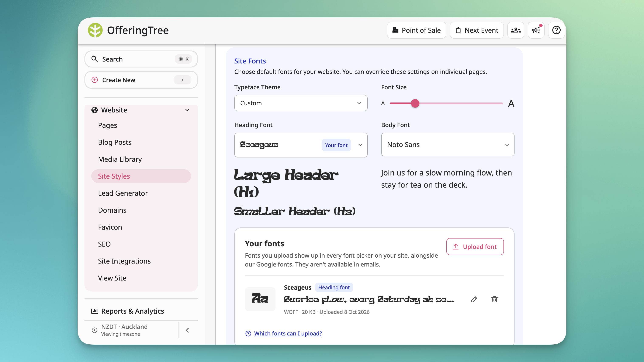
Task: Open Lead Generator in the sidebar
Action: pos(123,193)
